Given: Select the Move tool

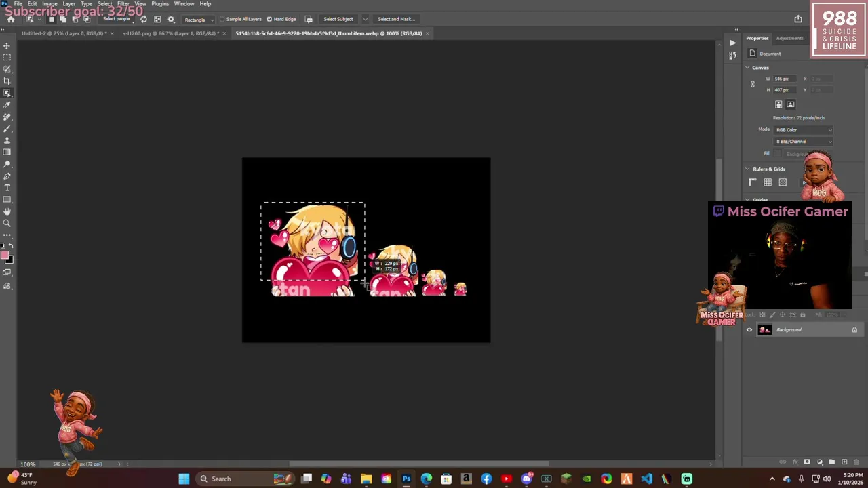Looking at the screenshot, I should coord(7,45).
